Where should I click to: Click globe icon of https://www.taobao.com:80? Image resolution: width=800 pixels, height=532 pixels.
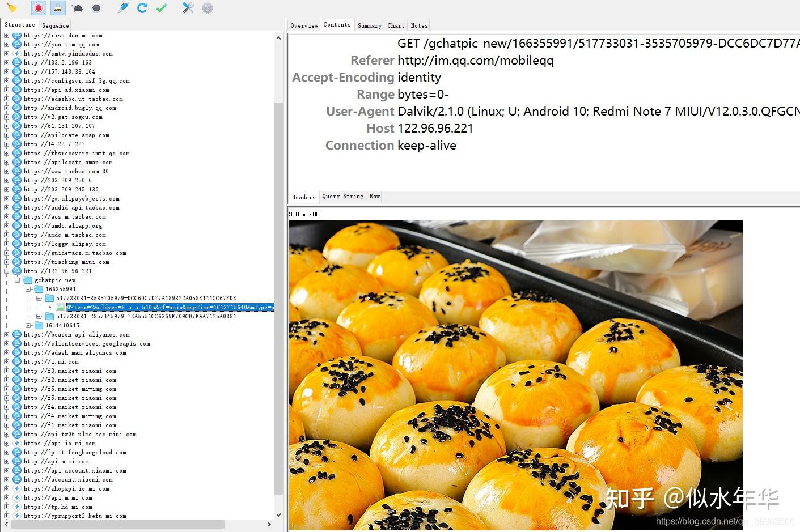[x=17, y=171]
